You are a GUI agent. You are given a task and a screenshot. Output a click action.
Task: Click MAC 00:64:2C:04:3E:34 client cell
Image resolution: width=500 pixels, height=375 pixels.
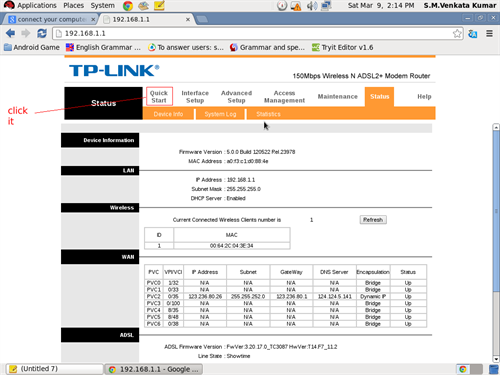231,246
